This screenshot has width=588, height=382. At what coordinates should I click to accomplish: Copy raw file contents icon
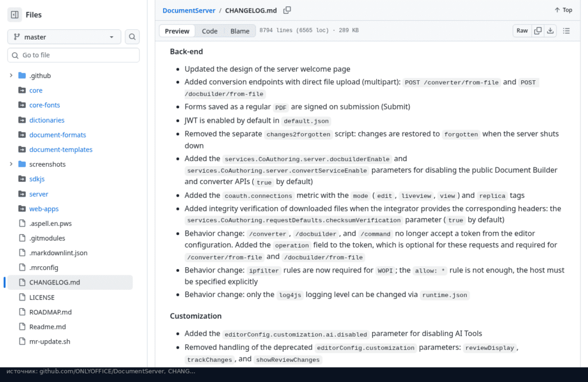pyautogui.click(x=537, y=31)
